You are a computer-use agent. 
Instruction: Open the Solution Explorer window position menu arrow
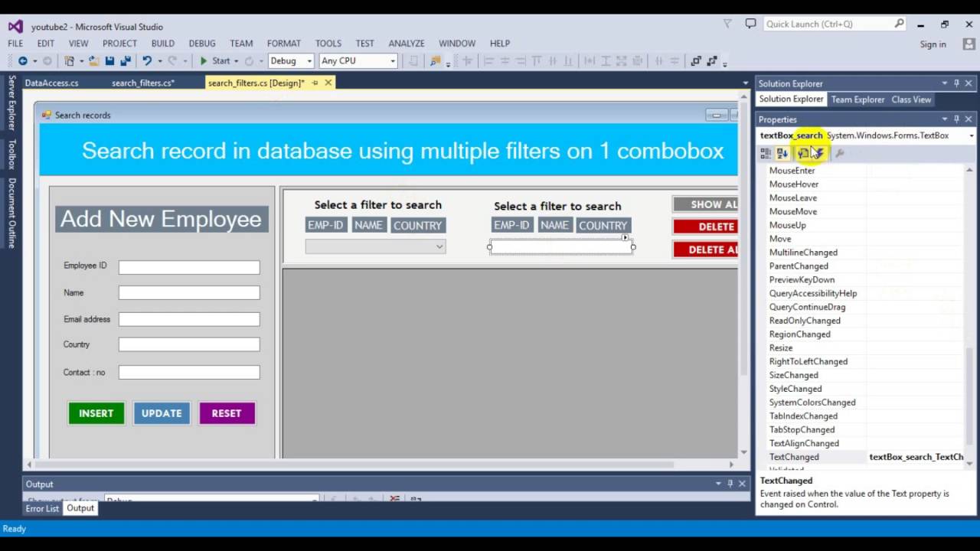945,83
